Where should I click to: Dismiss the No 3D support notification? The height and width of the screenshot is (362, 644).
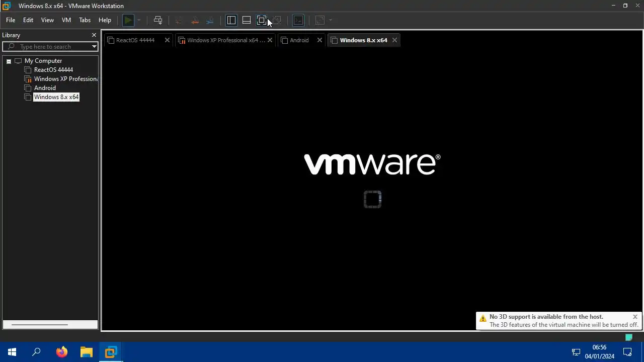click(x=635, y=317)
